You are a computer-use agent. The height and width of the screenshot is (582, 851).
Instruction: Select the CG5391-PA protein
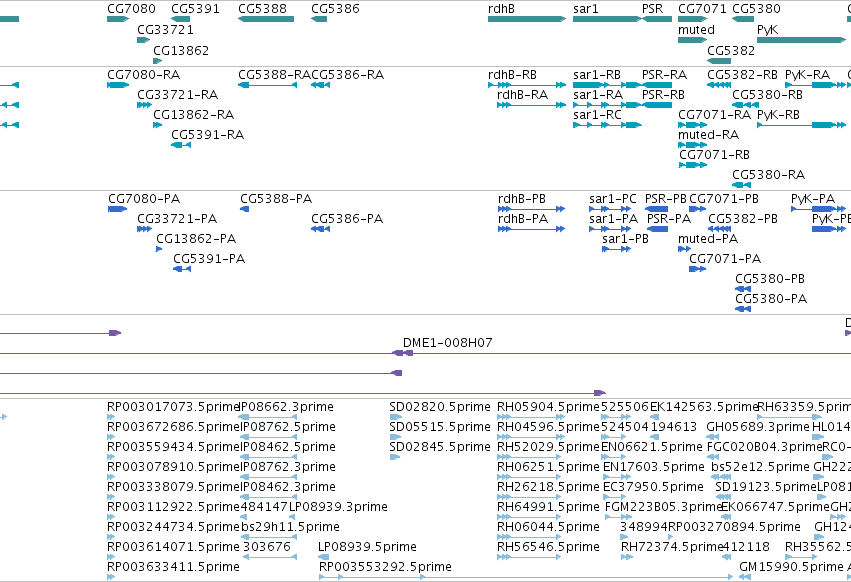tap(182, 269)
